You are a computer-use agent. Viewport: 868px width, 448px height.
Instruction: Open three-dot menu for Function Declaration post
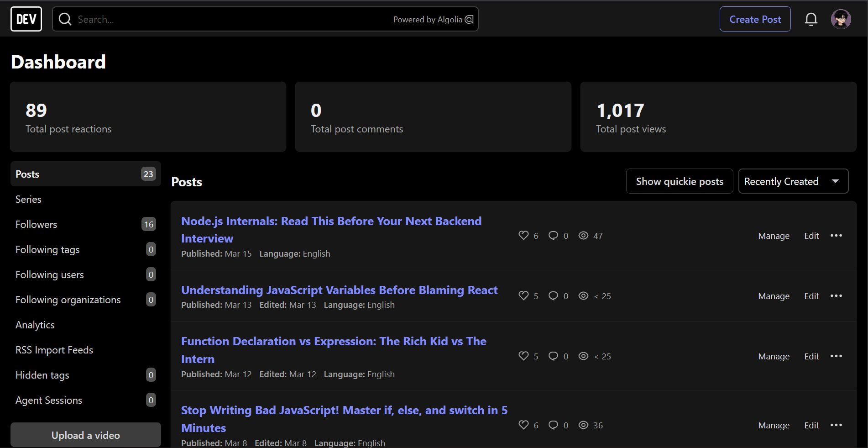click(836, 356)
